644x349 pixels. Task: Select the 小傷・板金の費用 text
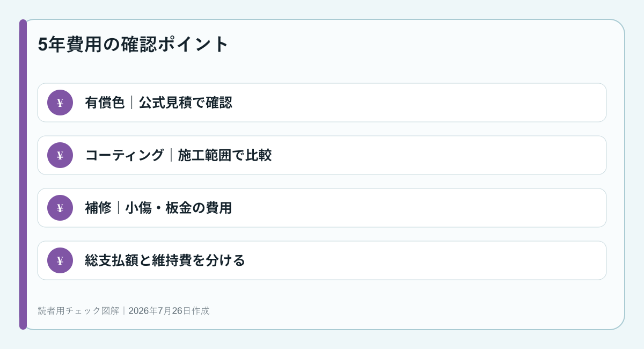tap(179, 208)
